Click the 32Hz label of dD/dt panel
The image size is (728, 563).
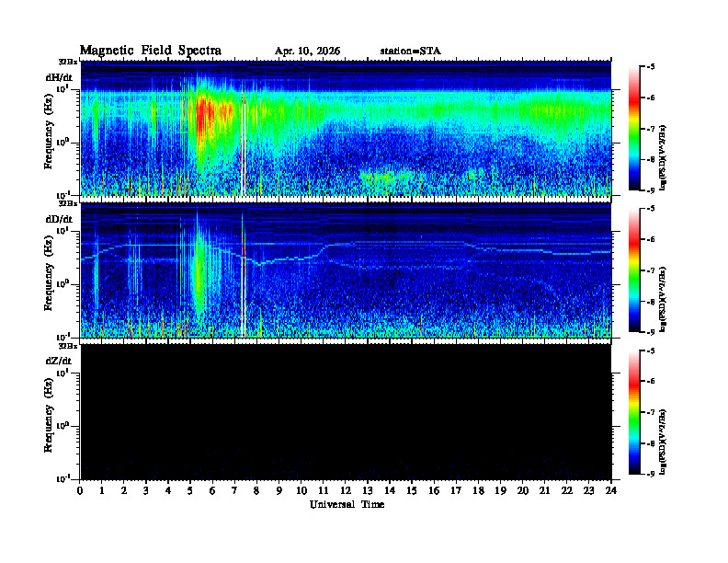(x=68, y=203)
